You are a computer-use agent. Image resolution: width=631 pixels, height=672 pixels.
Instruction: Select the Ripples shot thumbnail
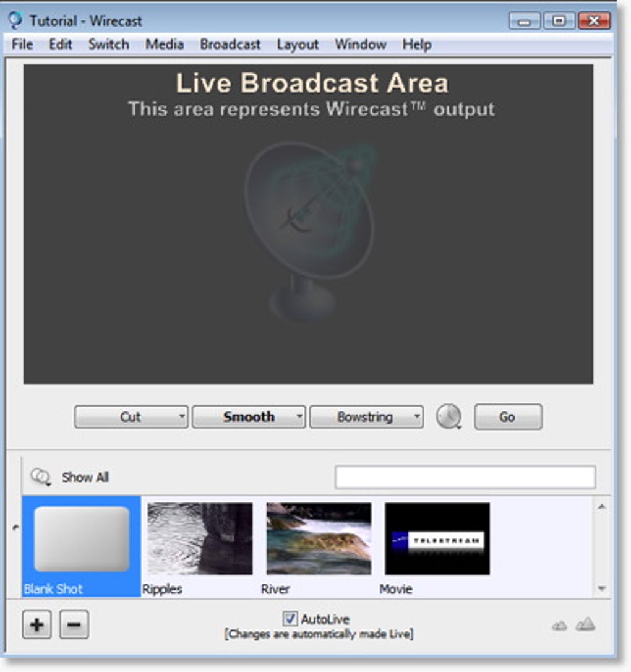(200, 539)
